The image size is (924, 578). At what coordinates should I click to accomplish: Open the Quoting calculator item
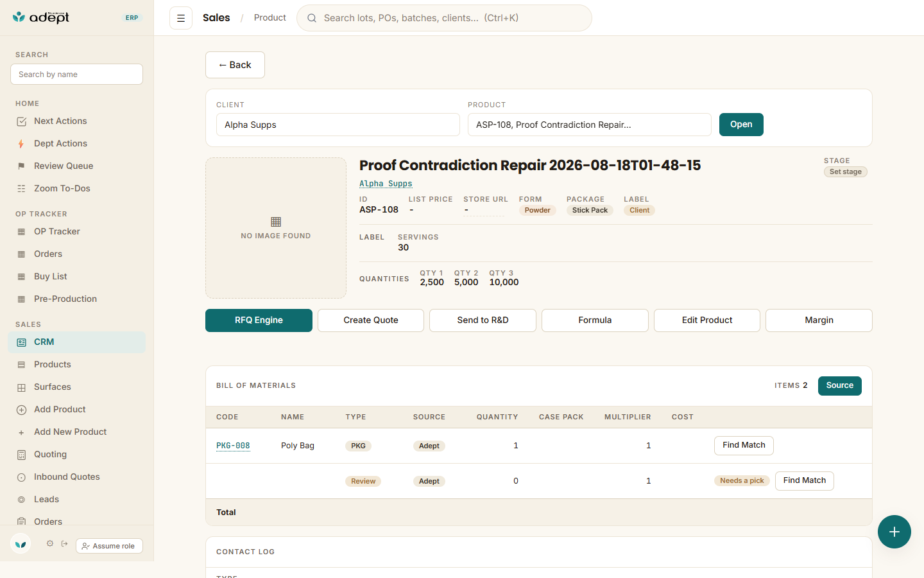click(77, 455)
